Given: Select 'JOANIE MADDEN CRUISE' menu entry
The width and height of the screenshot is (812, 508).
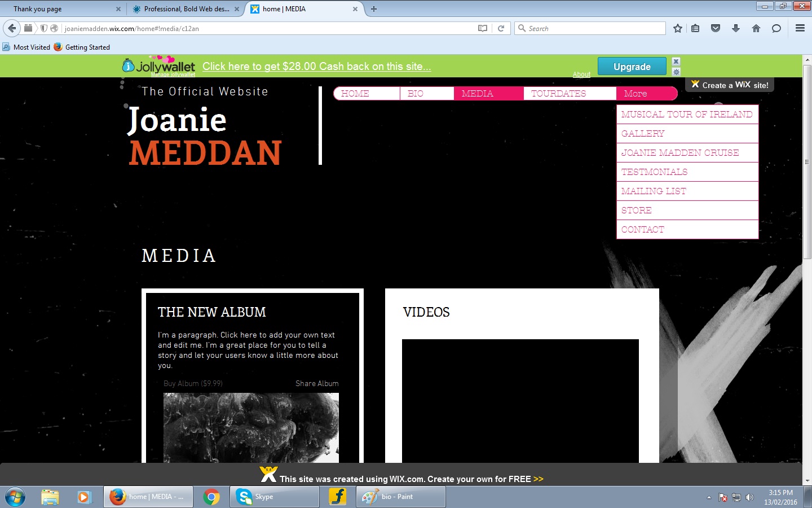Looking at the screenshot, I should coord(687,153).
